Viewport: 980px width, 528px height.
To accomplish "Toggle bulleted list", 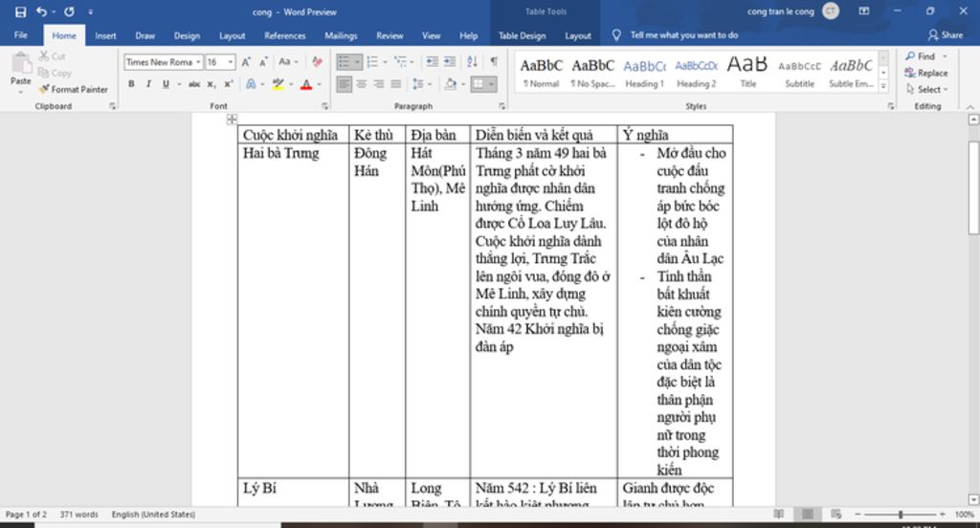I will 345,61.
